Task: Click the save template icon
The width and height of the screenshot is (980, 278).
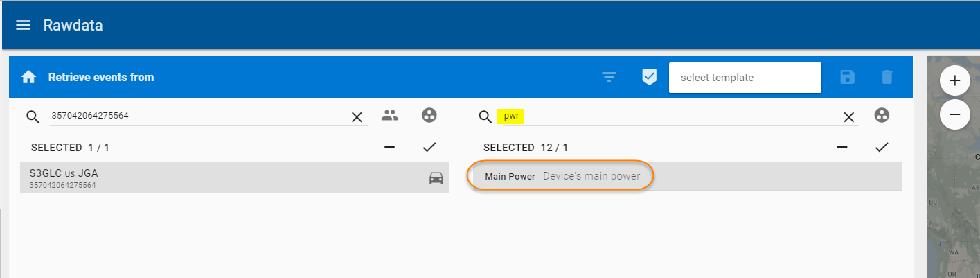Action: (x=847, y=78)
